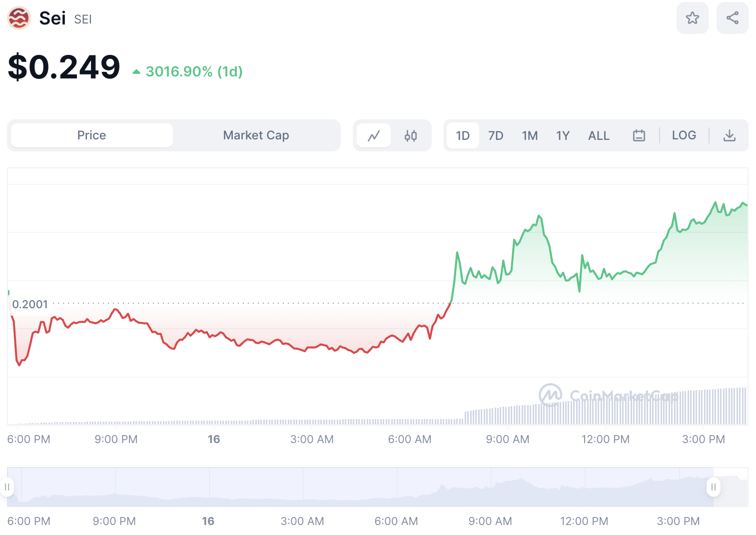Click the main chart 3:00 AM axis label

click(312, 439)
